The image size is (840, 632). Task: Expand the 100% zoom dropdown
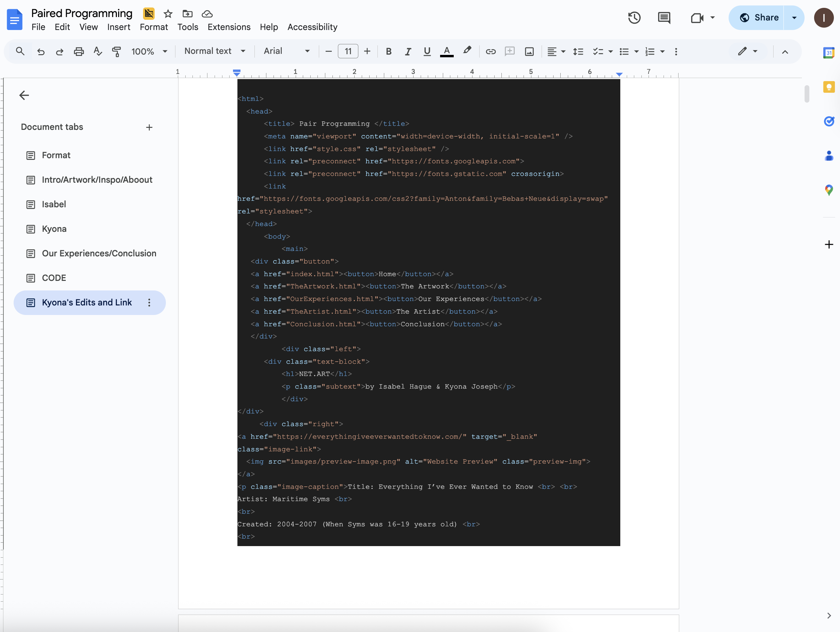point(149,51)
